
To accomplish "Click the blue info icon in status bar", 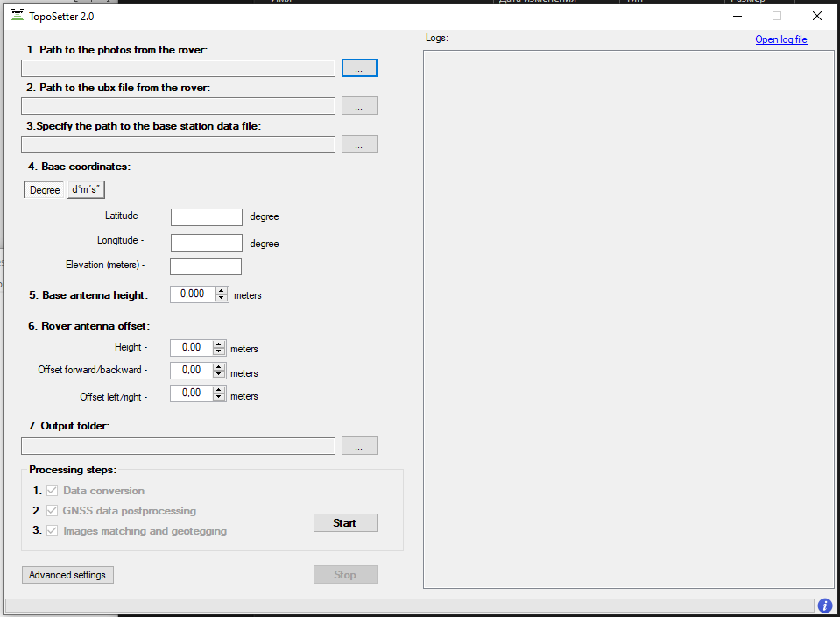I will (825, 606).
